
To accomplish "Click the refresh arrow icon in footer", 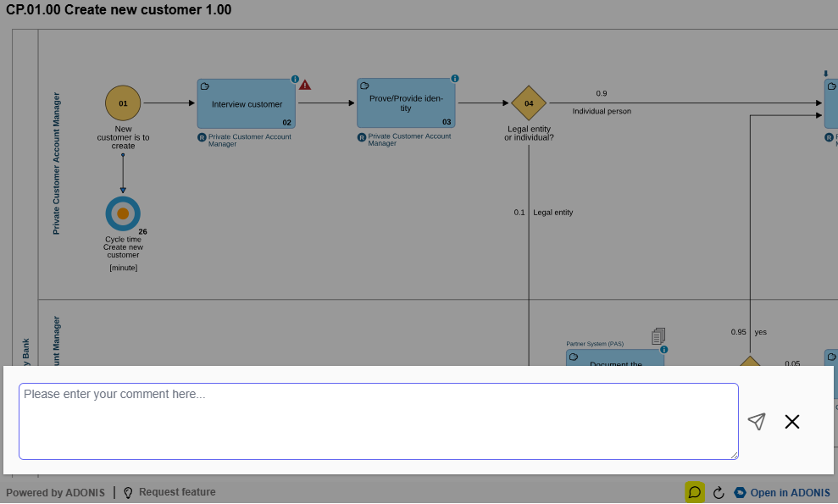I will 719,492.
